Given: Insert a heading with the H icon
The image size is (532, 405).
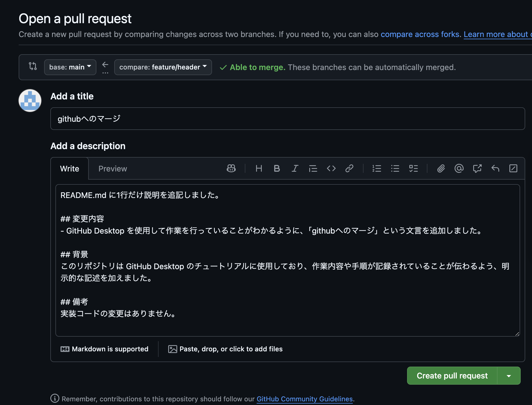Looking at the screenshot, I should tap(259, 169).
